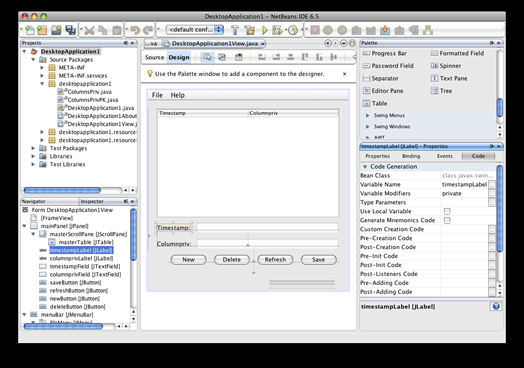
Task: Collapse the mainPanel node in Inspector
Action: (24, 226)
